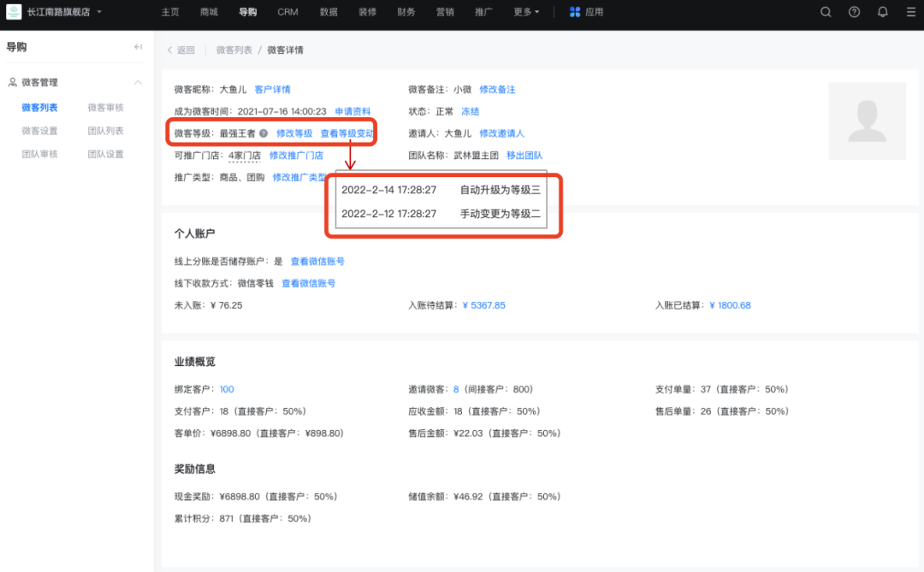The image size is (924, 572).
Task: Click the 8 invited 微客 number
Action: [x=456, y=389]
